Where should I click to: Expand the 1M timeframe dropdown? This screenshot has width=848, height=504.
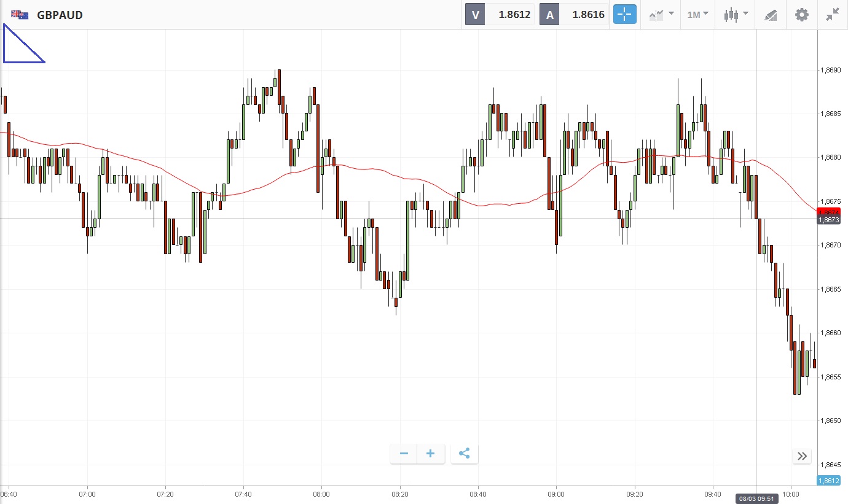(697, 15)
